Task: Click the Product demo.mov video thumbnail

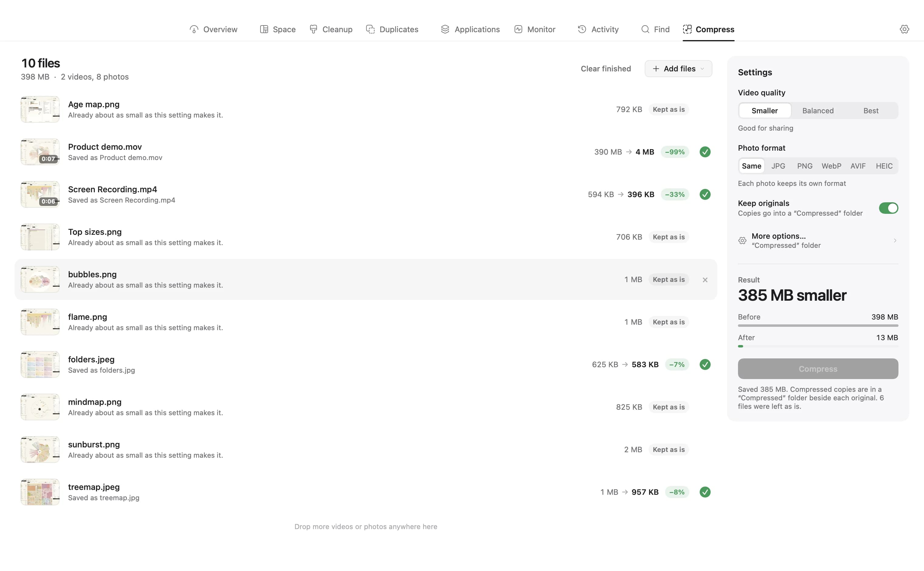Action: pyautogui.click(x=40, y=152)
